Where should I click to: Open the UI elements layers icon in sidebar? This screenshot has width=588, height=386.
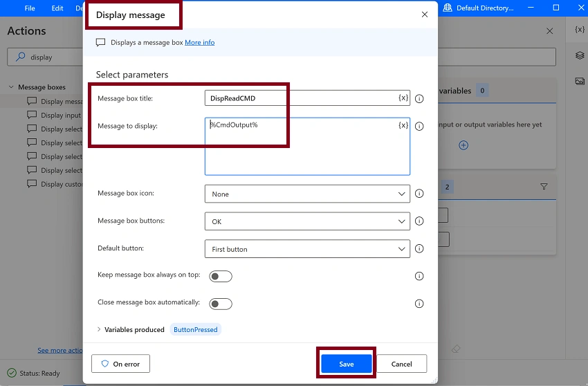(x=580, y=55)
